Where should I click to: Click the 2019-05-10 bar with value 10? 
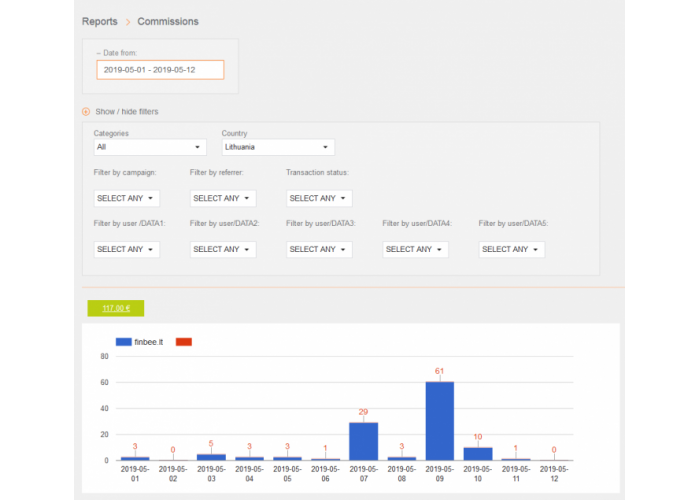point(478,454)
